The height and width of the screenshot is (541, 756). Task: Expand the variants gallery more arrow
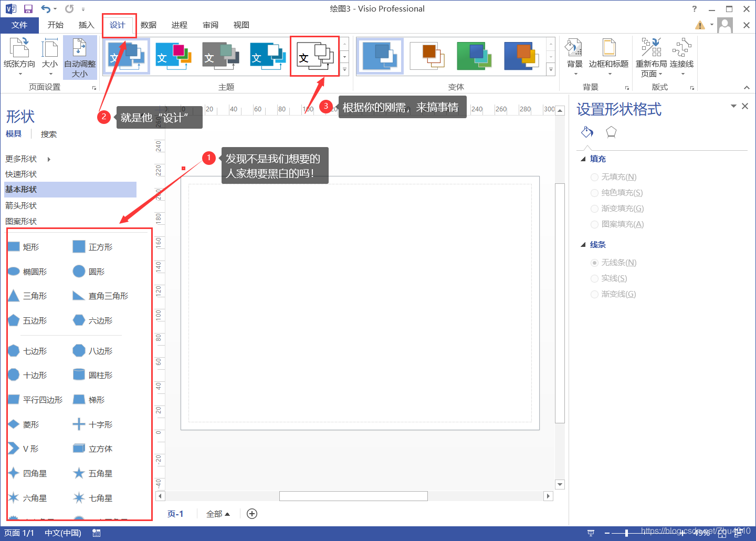[551, 69]
